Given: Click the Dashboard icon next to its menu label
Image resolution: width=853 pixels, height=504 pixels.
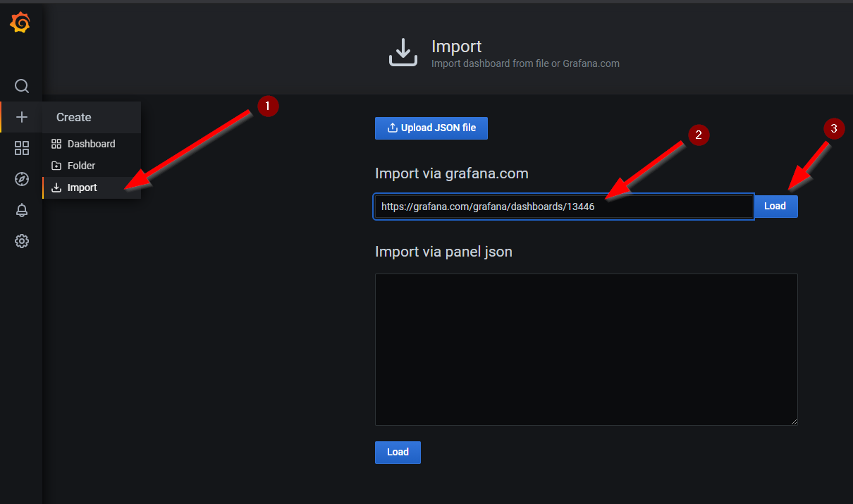Looking at the screenshot, I should click(x=56, y=143).
